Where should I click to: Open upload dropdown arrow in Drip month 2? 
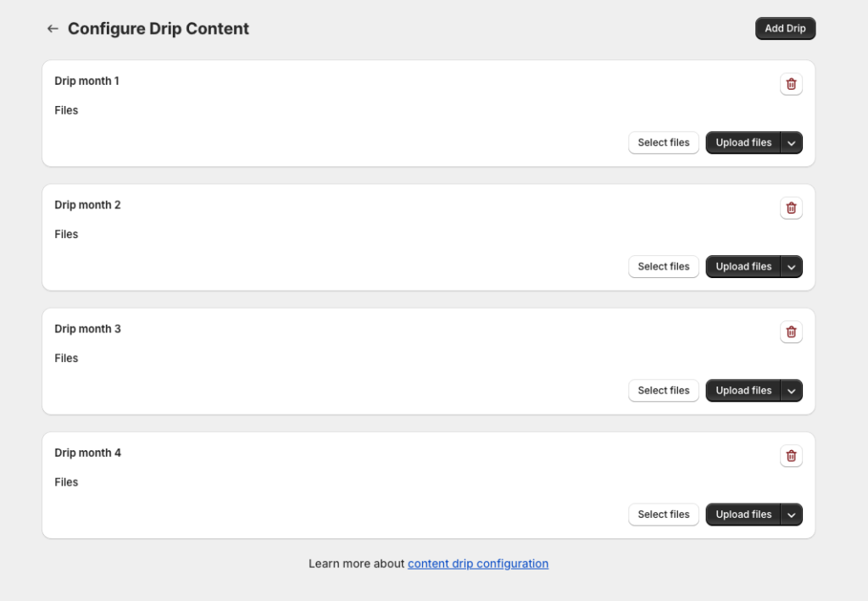792,267
